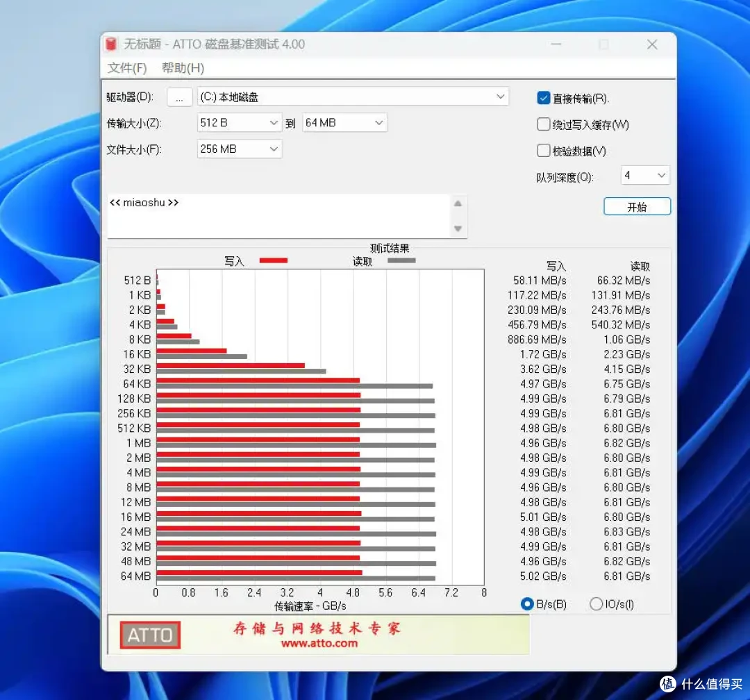Click the 测试结果 chart title
Screen dimensions: 750x700
(390, 249)
